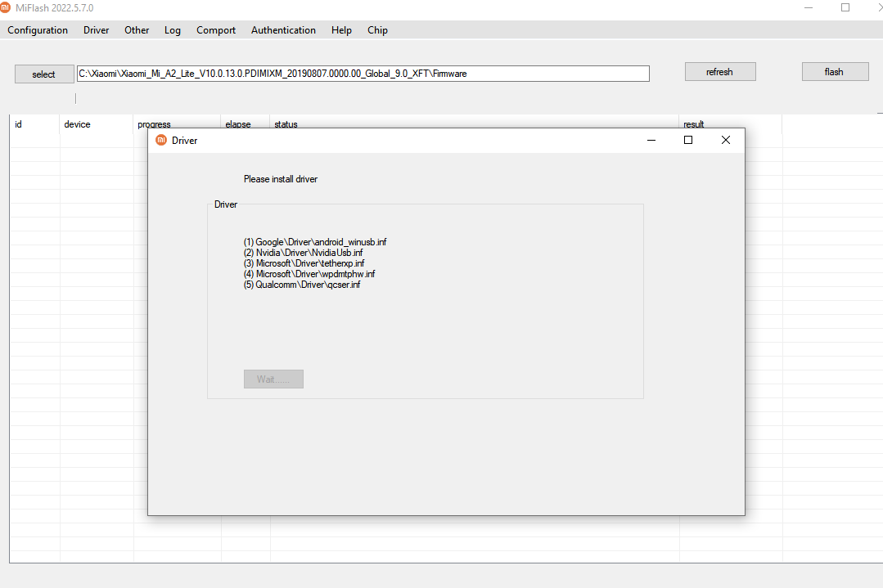Click the MiFlash app icon in title bar
Screen dimensions: 883x588
click(x=6, y=7)
